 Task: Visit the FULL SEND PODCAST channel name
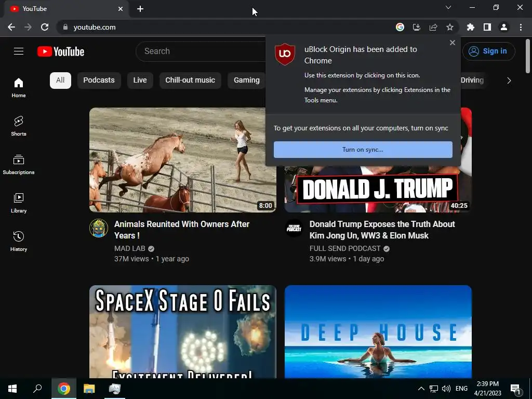click(345, 248)
